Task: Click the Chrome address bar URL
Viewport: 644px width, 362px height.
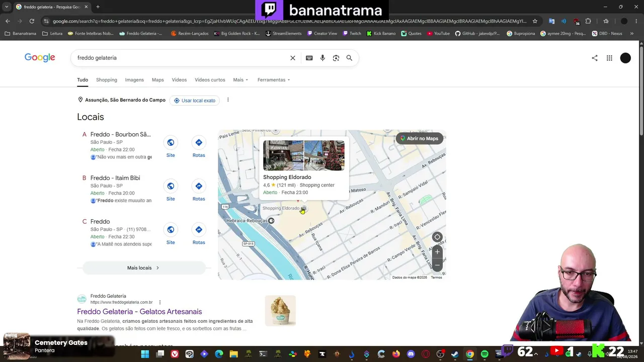Action: tap(289, 21)
